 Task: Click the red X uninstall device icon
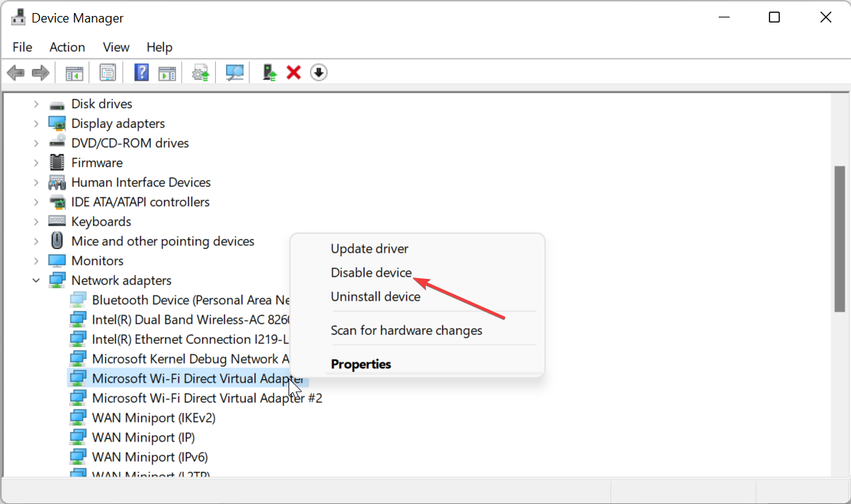coord(294,73)
